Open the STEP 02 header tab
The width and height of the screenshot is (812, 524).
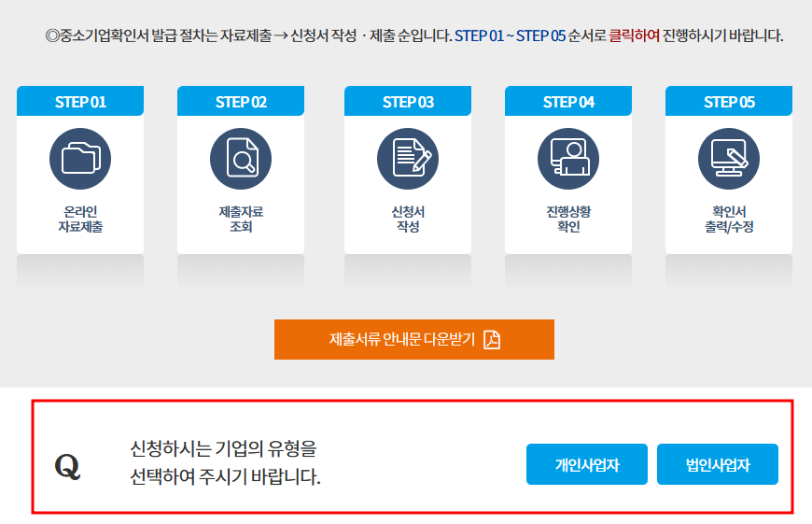tap(241, 101)
